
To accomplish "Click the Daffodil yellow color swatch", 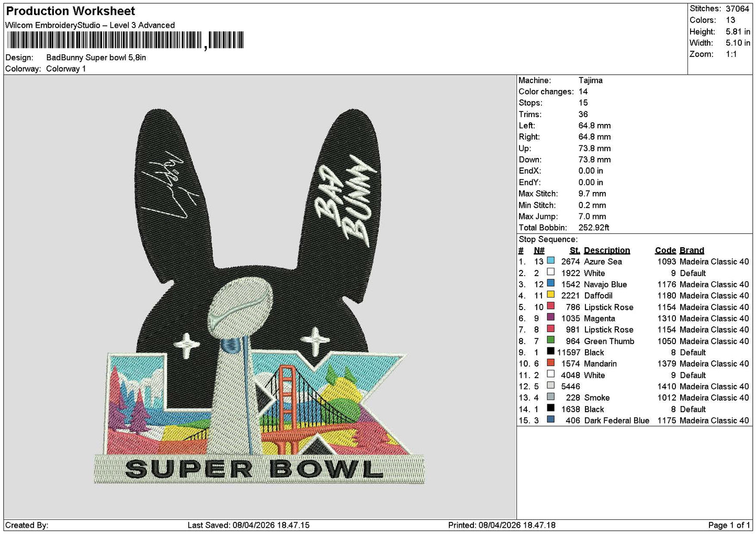I will pos(550,295).
